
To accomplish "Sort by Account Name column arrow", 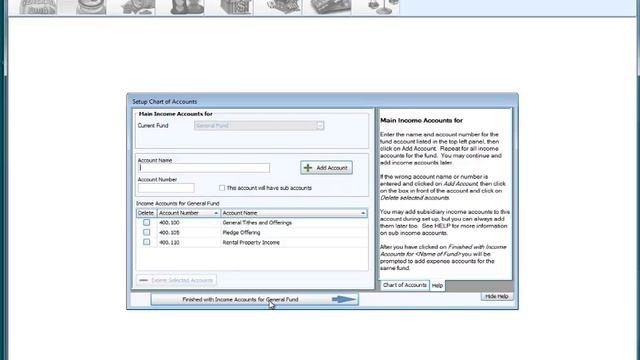I will click(363, 213).
